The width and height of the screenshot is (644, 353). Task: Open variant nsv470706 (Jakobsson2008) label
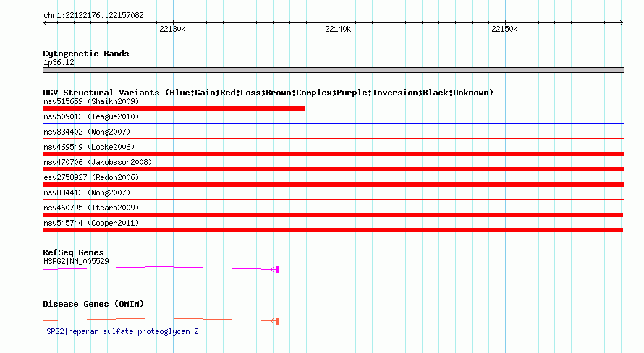coord(98,162)
